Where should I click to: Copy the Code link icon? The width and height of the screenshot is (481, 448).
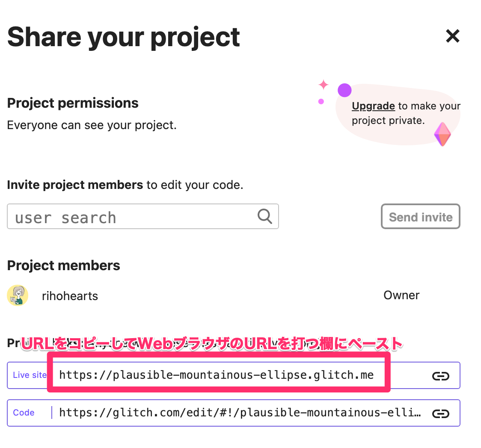pyautogui.click(x=440, y=413)
